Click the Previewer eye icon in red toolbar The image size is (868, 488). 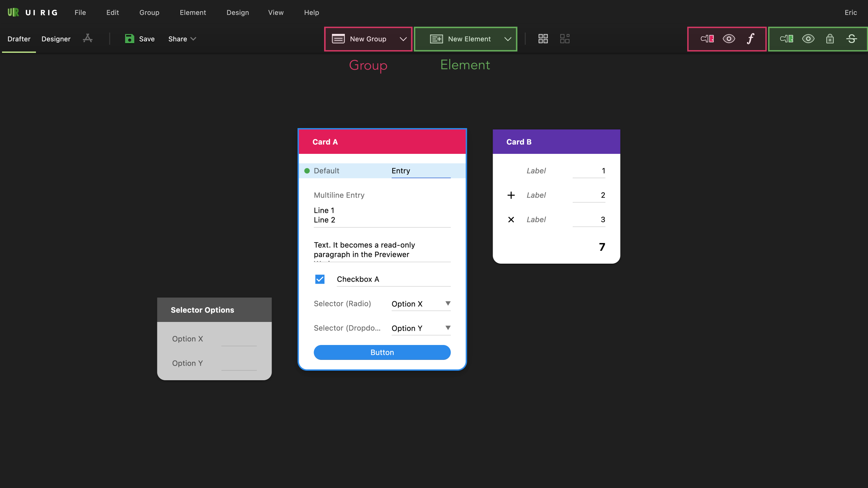[729, 39]
